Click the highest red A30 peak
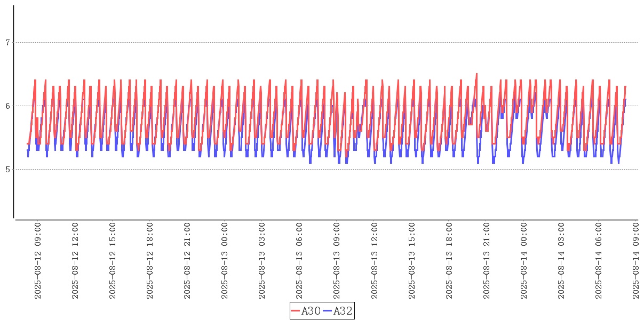Screen dimensions: 644x320 tap(476, 74)
